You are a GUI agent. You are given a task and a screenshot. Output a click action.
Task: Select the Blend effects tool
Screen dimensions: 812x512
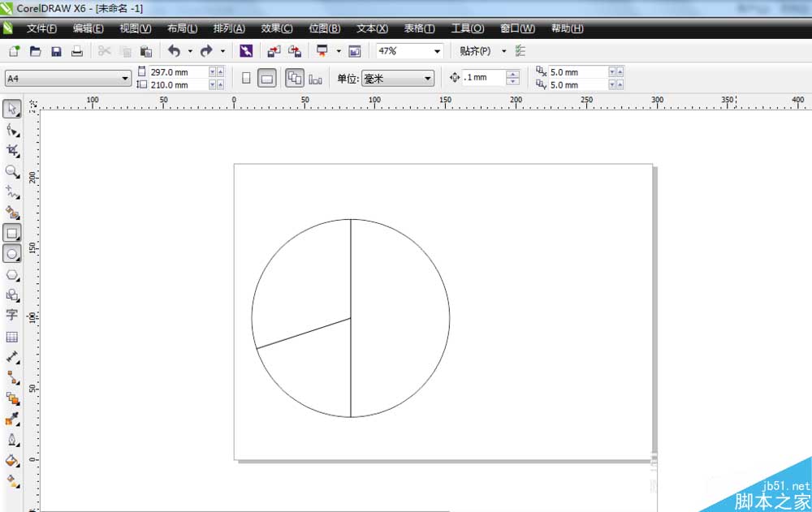[12, 398]
